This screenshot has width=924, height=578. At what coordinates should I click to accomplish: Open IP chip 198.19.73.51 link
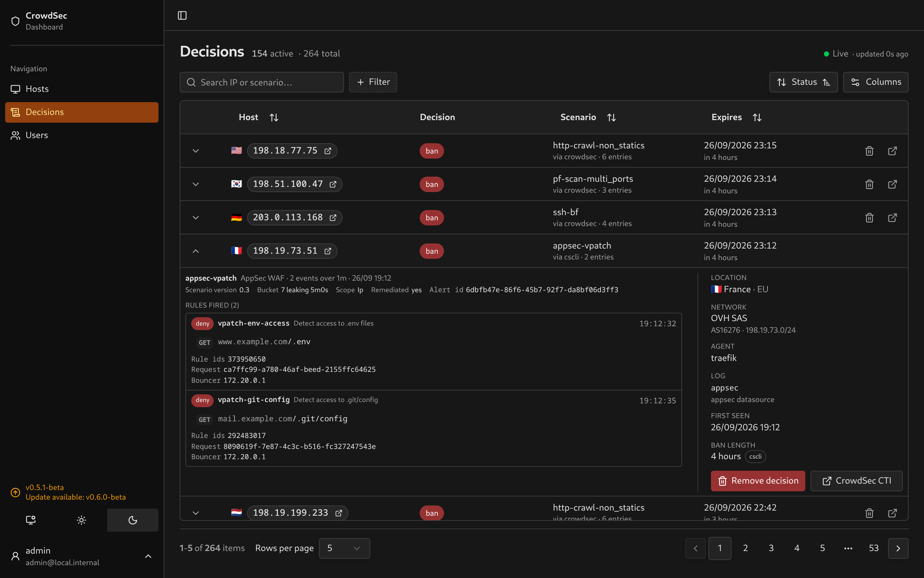click(292, 251)
